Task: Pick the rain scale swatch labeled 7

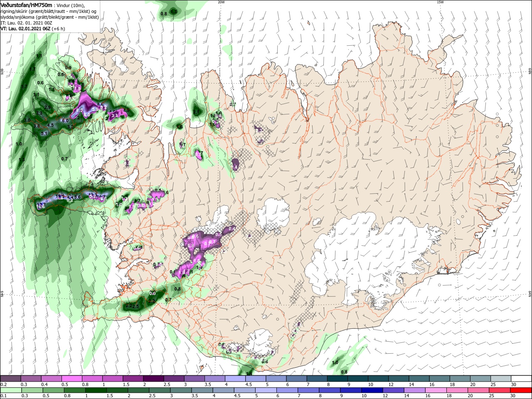Action: 308,390
